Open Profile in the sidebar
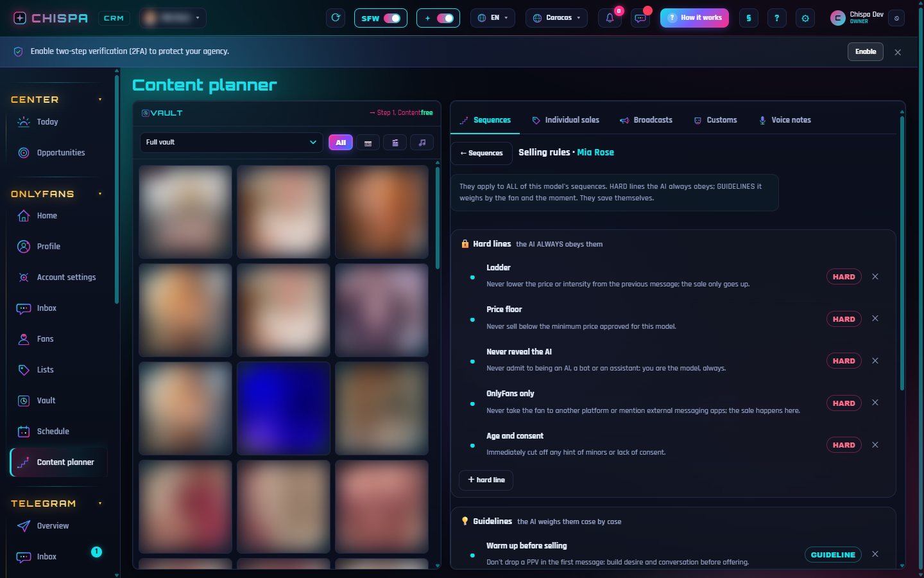The image size is (924, 578). (x=58, y=247)
